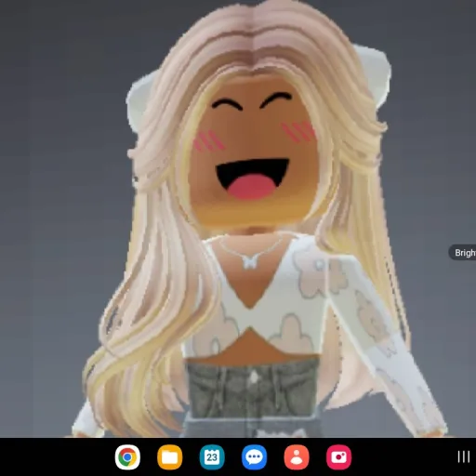
Task: Launch the pink Camera app
Action: (x=338, y=457)
